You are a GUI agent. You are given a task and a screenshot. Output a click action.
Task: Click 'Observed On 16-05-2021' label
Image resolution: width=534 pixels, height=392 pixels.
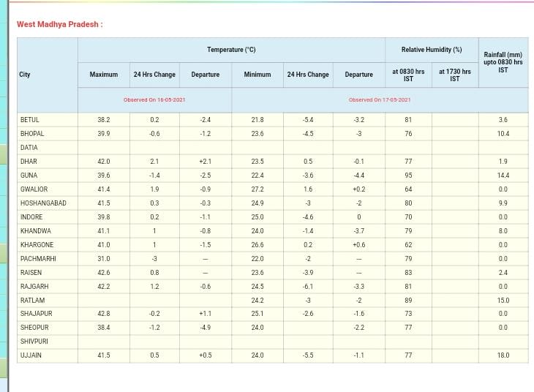(154, 99)
